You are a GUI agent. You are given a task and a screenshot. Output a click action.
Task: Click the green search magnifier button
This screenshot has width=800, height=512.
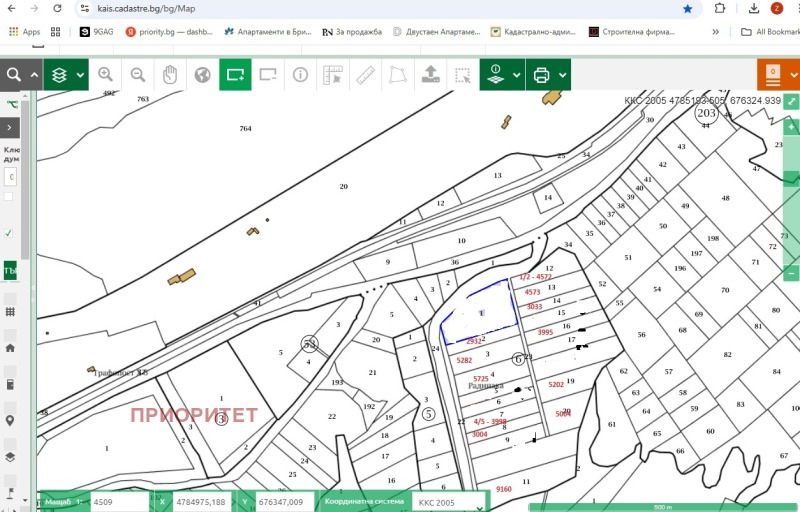click(x=14, y=75)
